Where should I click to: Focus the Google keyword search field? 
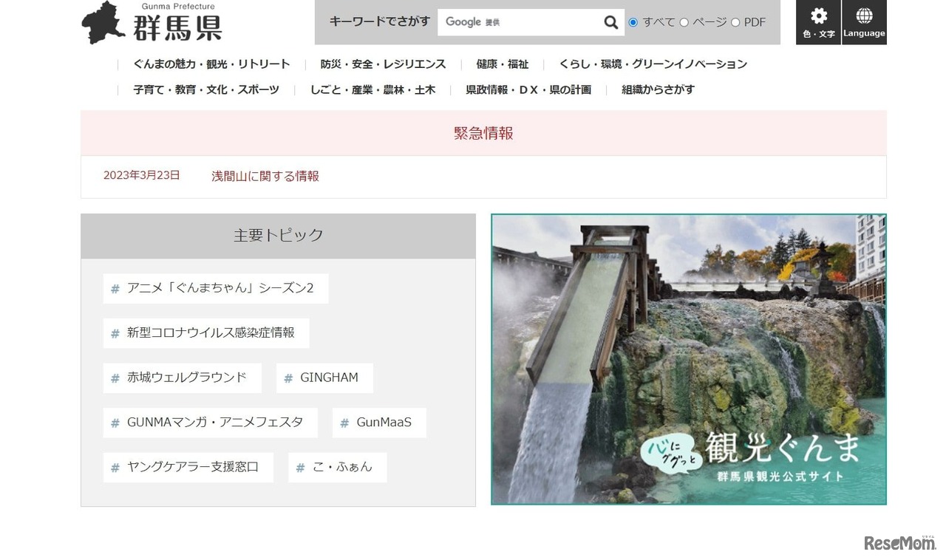click(520, 22)
